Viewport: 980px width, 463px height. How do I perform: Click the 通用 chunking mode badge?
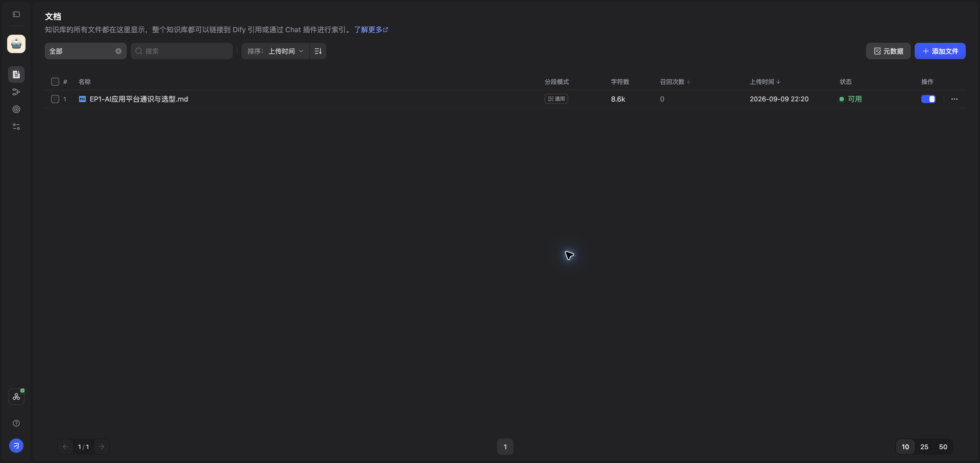[556, 99]
